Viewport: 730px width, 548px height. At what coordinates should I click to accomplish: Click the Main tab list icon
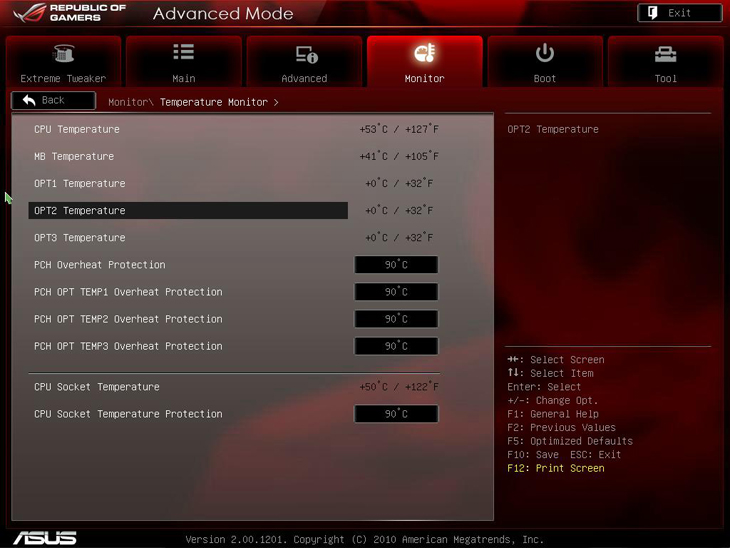click(x=184, y=53)
